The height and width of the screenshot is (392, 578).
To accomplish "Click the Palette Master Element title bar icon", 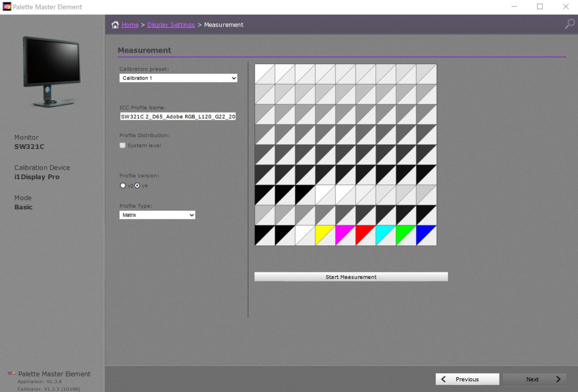I will pos(6,6).
